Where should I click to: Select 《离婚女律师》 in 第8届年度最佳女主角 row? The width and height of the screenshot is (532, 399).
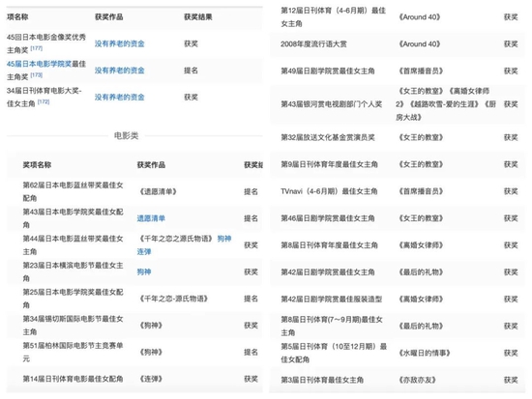coord(421,245)
